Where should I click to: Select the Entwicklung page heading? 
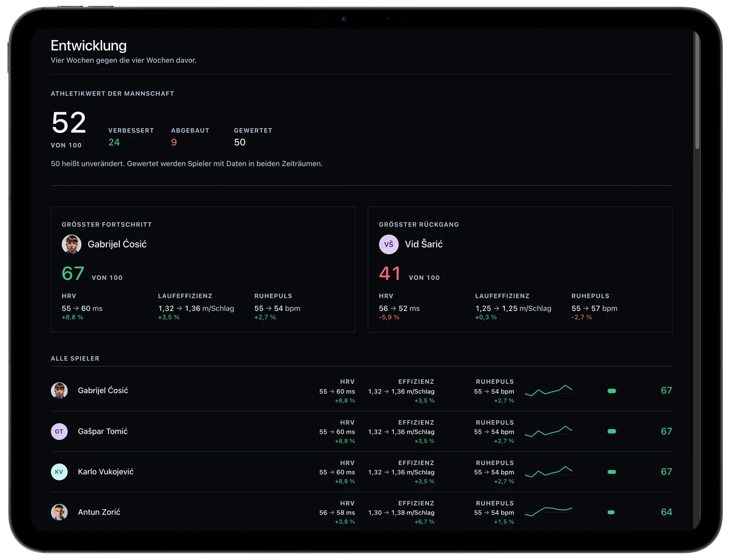(89, 46)
